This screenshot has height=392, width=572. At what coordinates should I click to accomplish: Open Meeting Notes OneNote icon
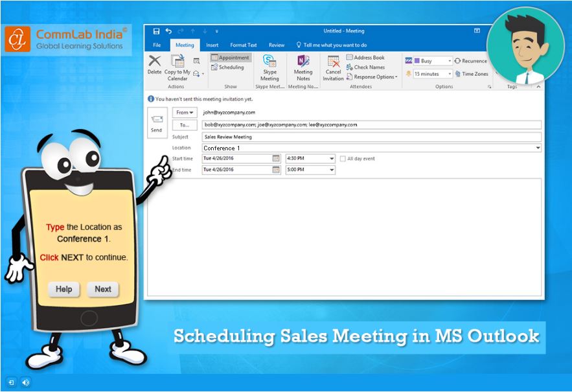pos(303,61)
